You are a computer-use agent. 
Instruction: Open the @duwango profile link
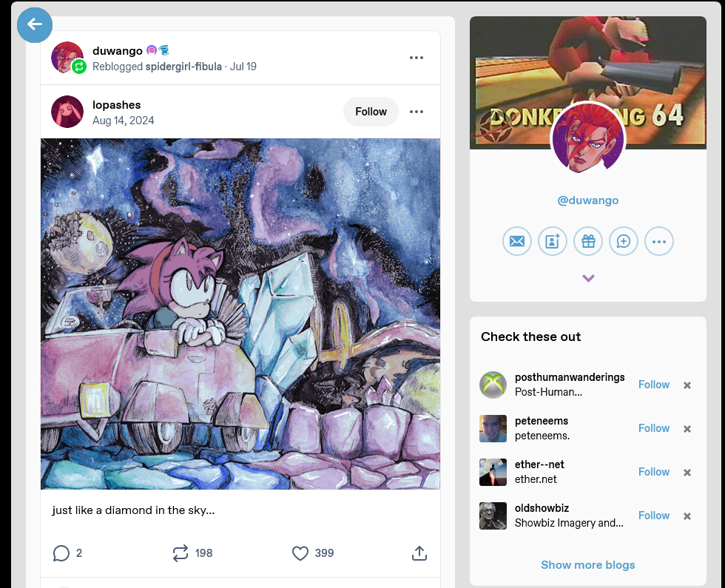pyautogui.click(x=588, y=200)
